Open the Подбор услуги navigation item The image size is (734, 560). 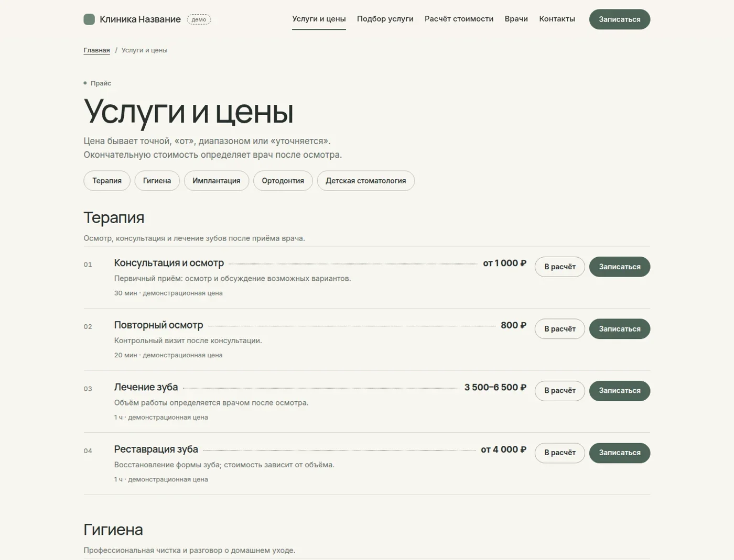pyautogui.click(x=385, y=19)
